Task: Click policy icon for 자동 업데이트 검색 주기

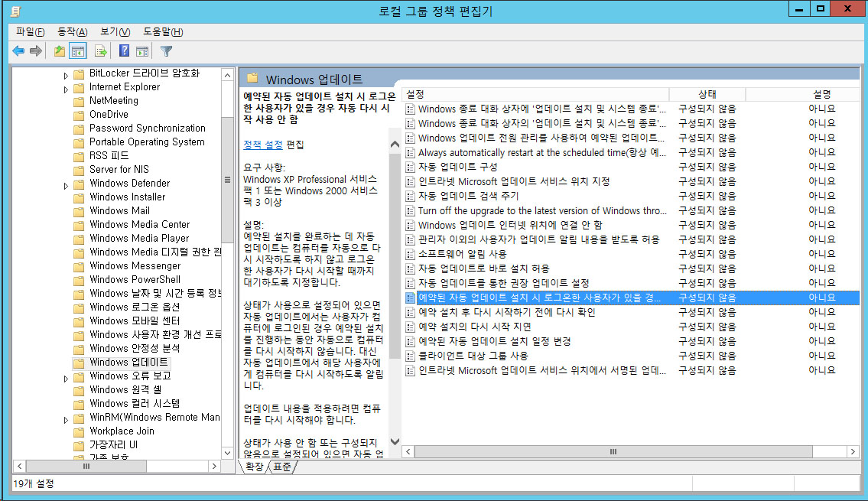Action: 410,196
